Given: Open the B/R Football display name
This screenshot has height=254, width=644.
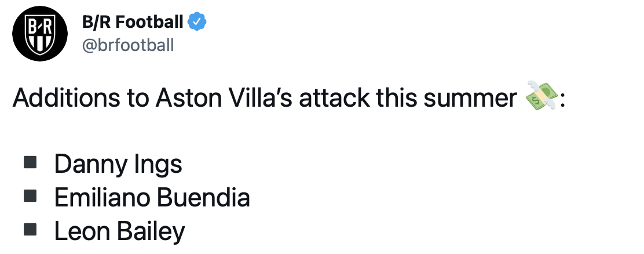Looking at the screenshot, I should coord(133,23).
